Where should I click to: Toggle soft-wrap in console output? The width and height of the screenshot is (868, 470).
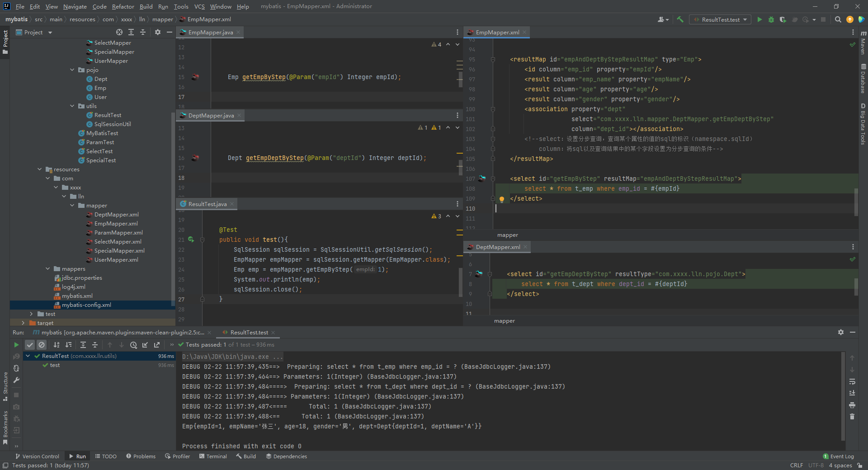[852, 381]
